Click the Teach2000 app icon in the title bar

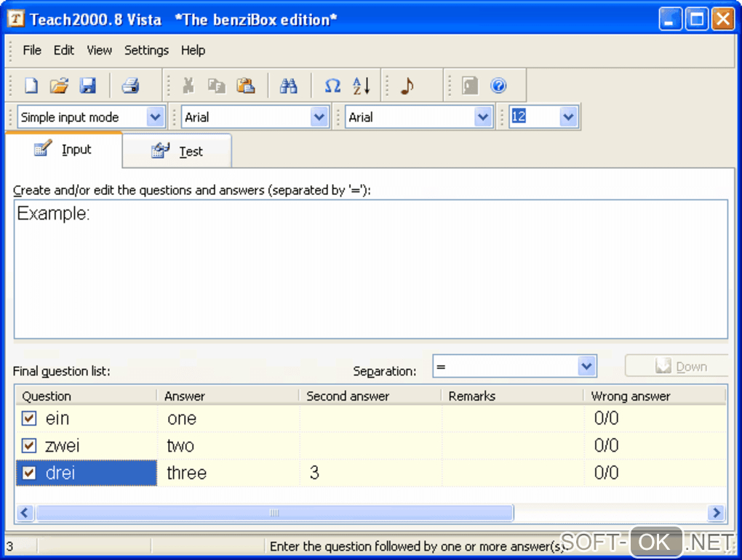click(15, 19)
